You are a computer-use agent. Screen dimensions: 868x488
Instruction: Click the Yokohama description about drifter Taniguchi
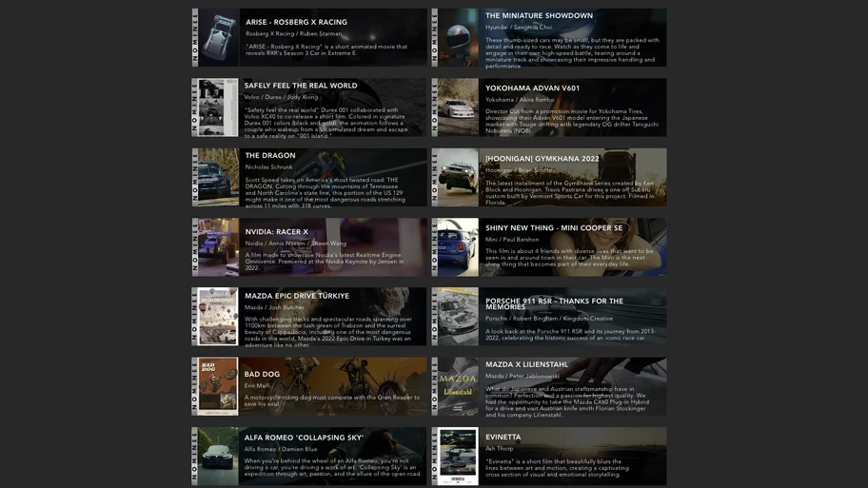pos(572,121)
